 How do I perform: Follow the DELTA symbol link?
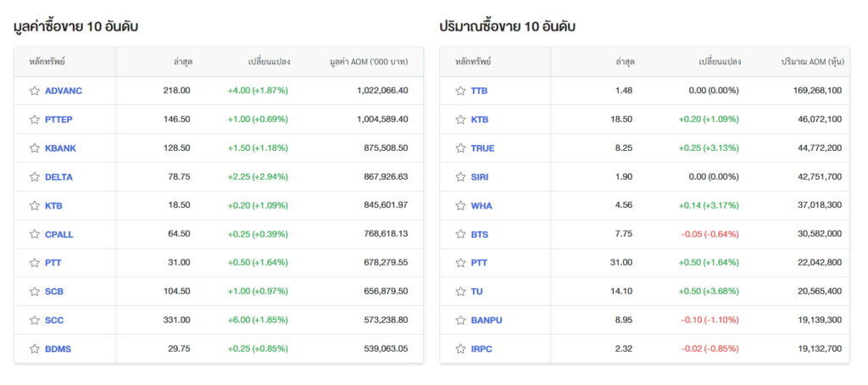[x=58, y=177]
